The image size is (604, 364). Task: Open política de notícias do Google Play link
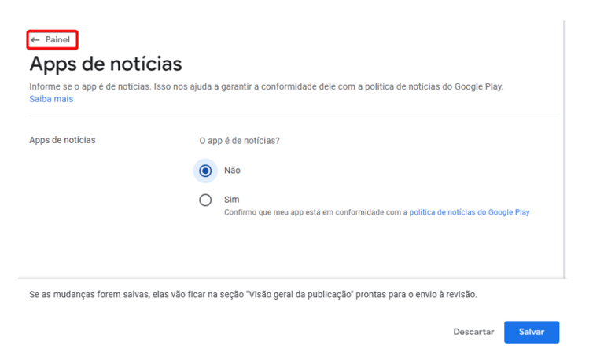(x=470, y=212)
